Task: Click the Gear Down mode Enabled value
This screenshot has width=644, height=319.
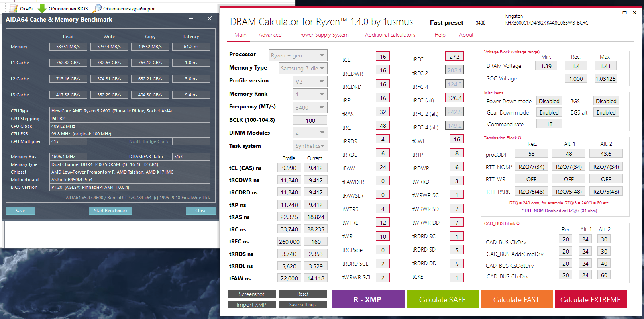Action: click(x=549, y=112)
